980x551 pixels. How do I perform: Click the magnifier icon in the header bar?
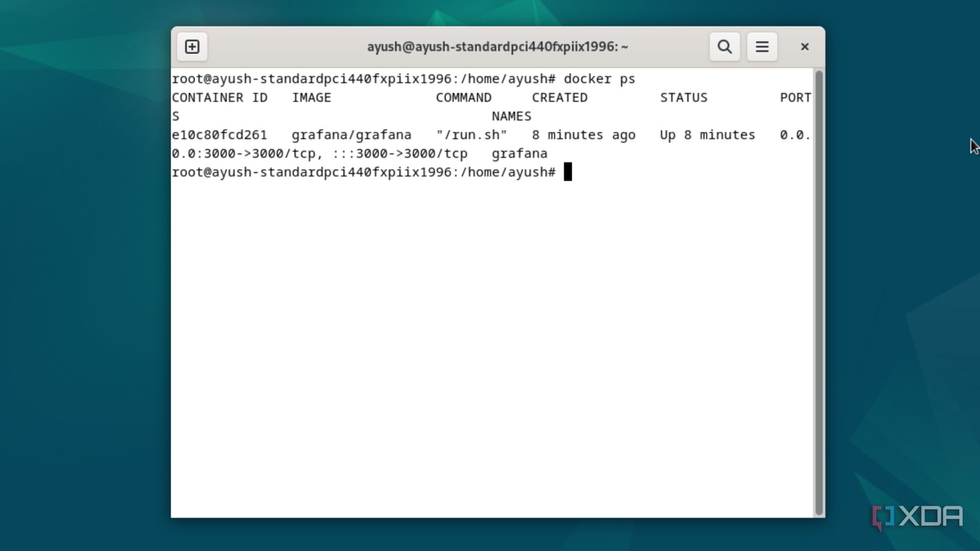(x=724, y=46)
